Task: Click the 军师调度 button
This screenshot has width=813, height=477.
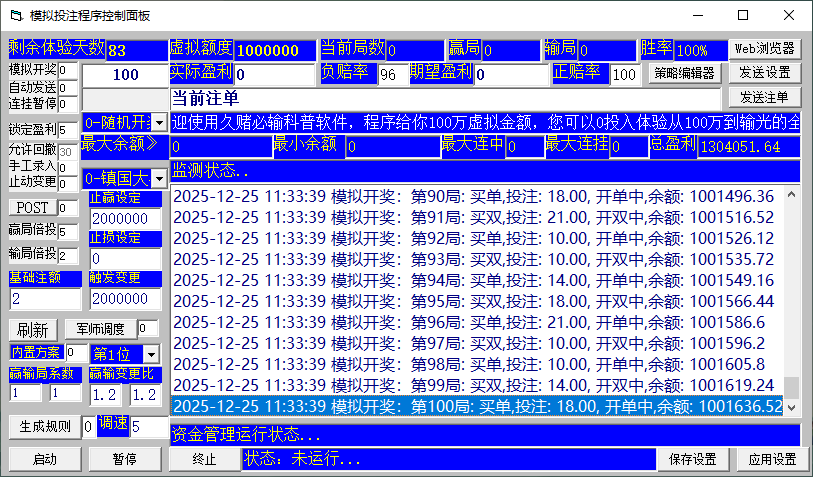Action: coord(99,329)
